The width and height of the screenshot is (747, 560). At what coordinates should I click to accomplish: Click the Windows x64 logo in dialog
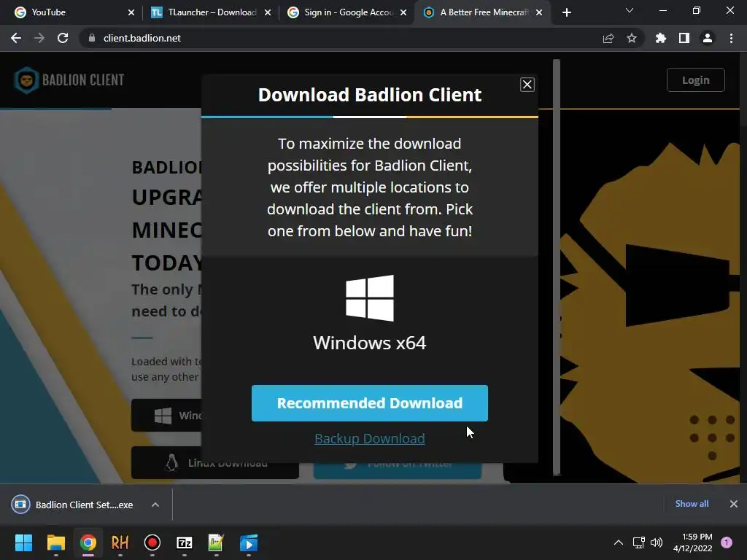click(370, 298)
